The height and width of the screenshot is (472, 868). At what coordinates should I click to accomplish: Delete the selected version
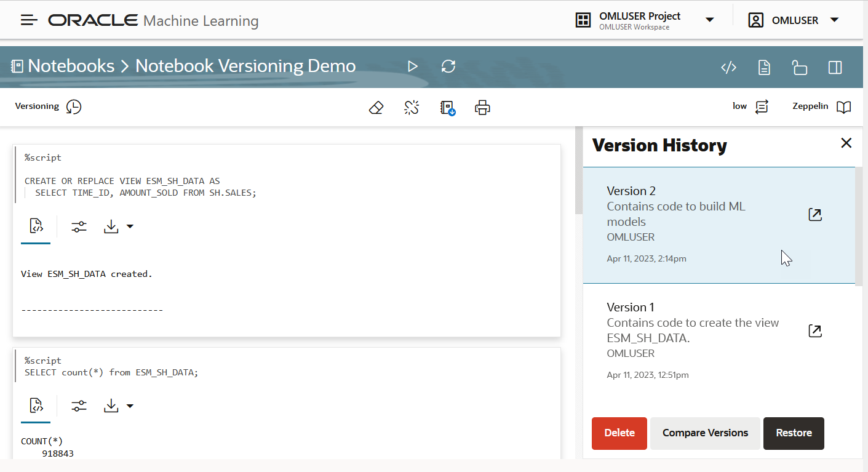tap(619, 433)
